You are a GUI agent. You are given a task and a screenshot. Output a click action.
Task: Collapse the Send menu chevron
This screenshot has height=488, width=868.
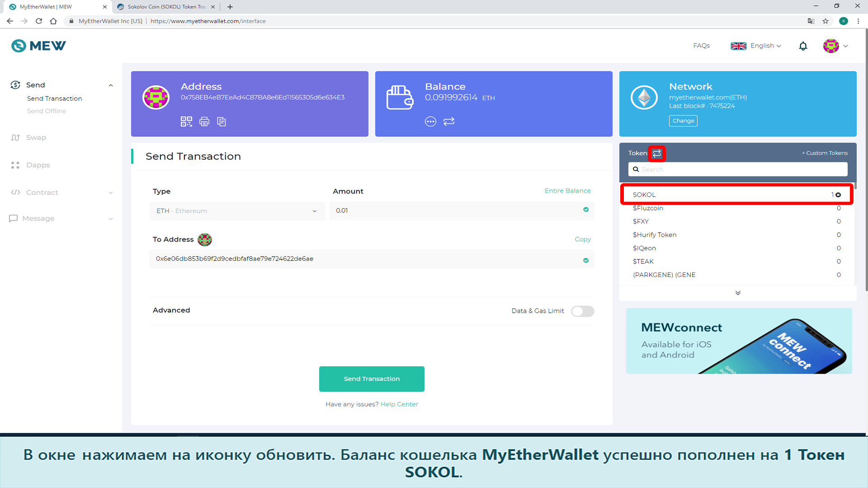click(x=111, y=85)
